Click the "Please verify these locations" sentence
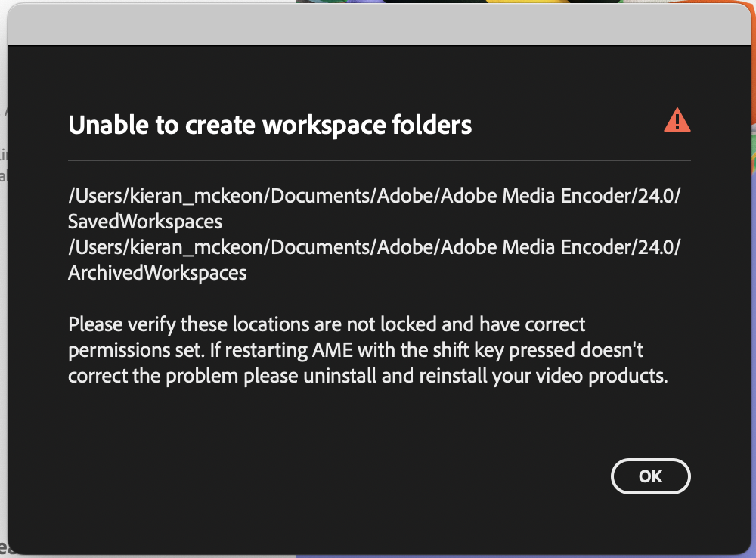Image resolution: width=756 pixels, height=558 pixels. click(x=327, y=324)
